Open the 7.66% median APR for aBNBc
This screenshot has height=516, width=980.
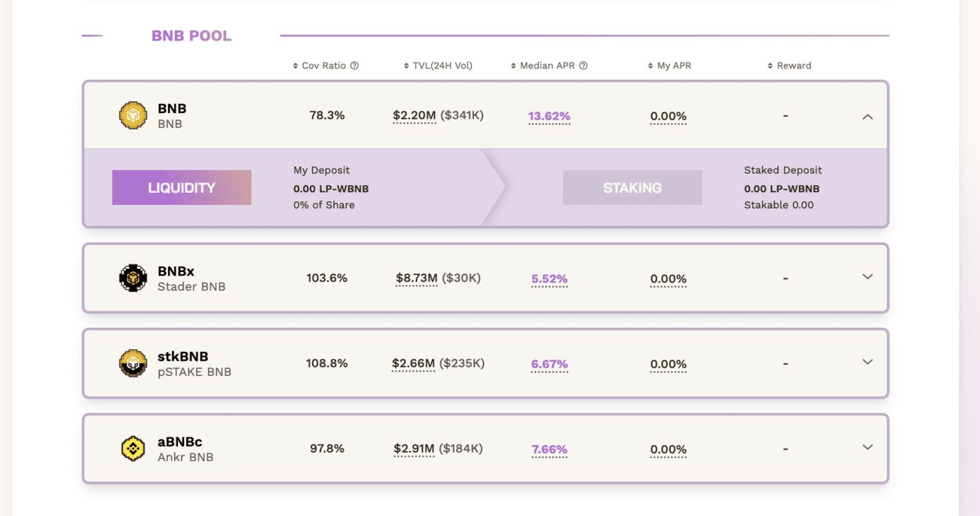pyautogui.click(x=550, y=449)
